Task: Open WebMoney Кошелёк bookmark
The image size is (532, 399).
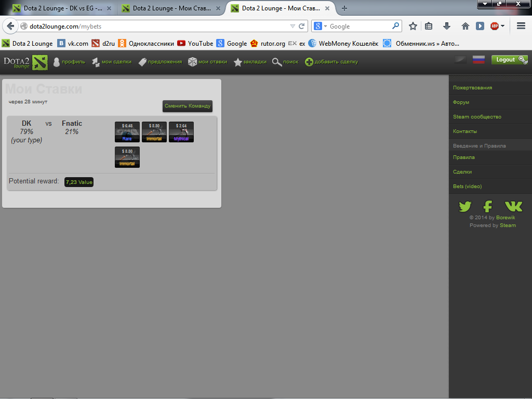Action: (343, 44)
